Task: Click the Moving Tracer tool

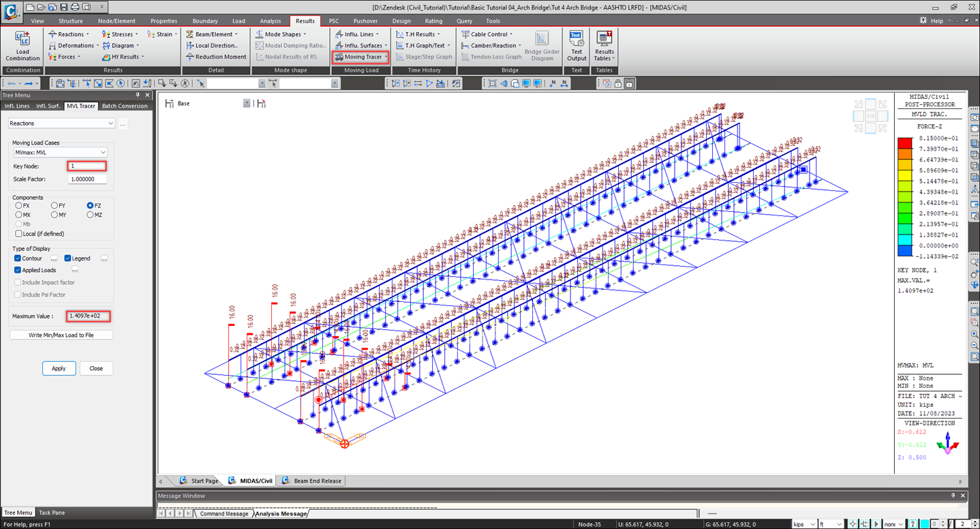Action: pos(361,57)
